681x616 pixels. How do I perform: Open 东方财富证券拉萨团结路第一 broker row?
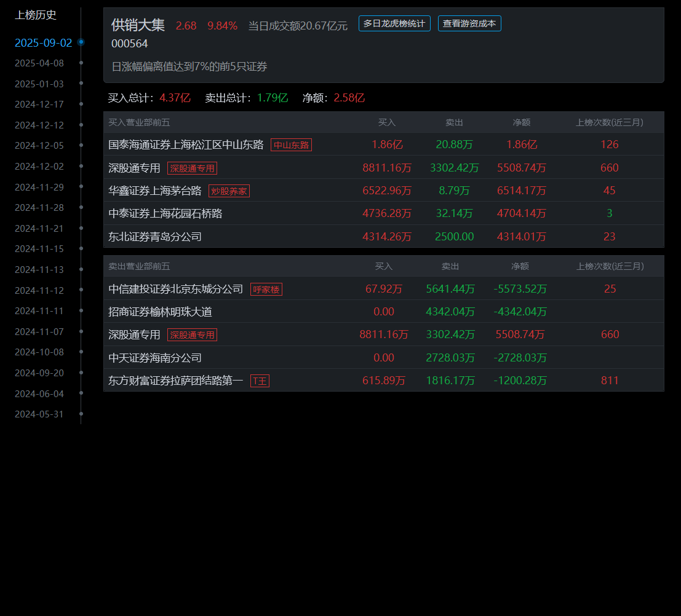click(383, 381)
